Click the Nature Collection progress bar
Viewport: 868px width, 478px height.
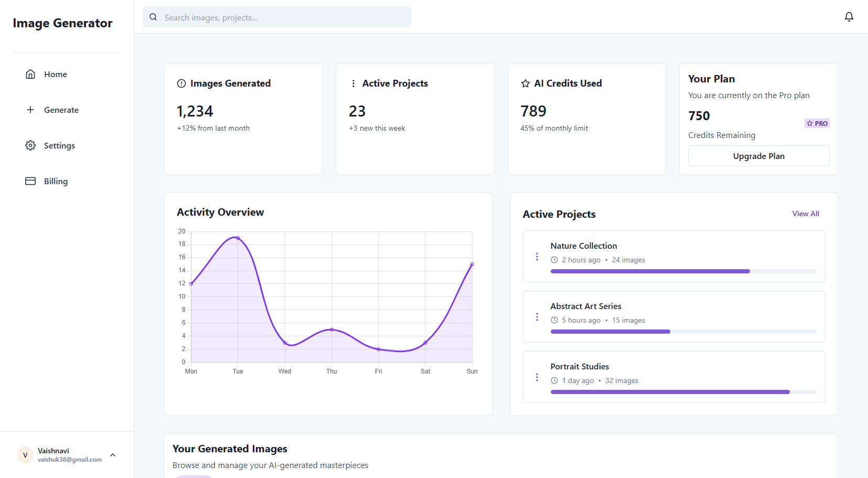(683, 271)
